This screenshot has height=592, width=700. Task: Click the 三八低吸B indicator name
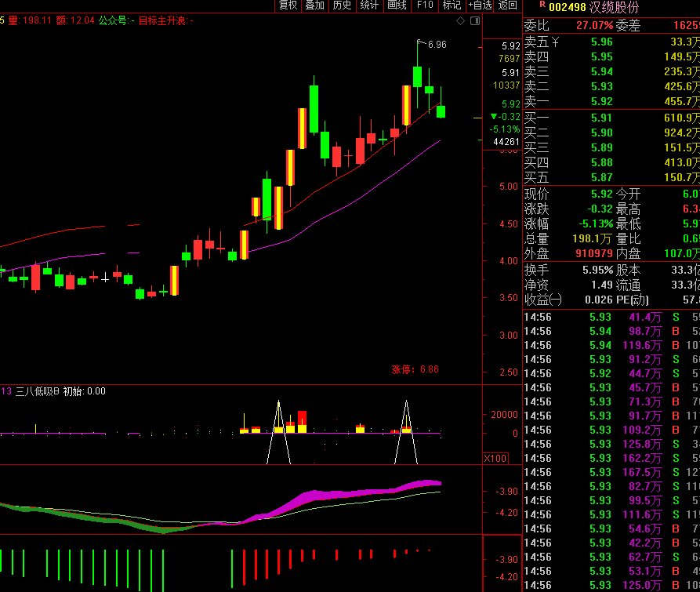(38, 391)
